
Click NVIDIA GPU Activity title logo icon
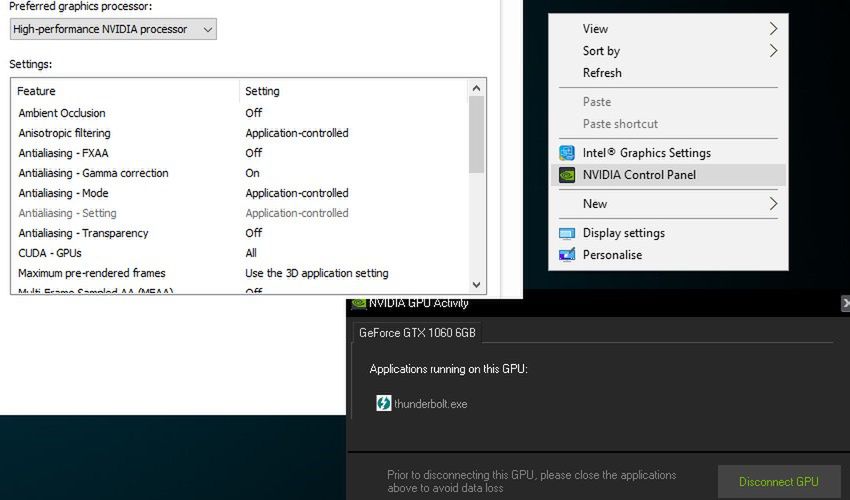(x=358, y=303)
